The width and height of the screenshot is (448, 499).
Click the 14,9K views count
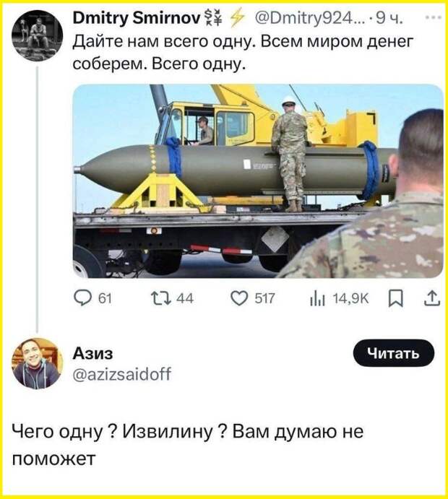350,299
